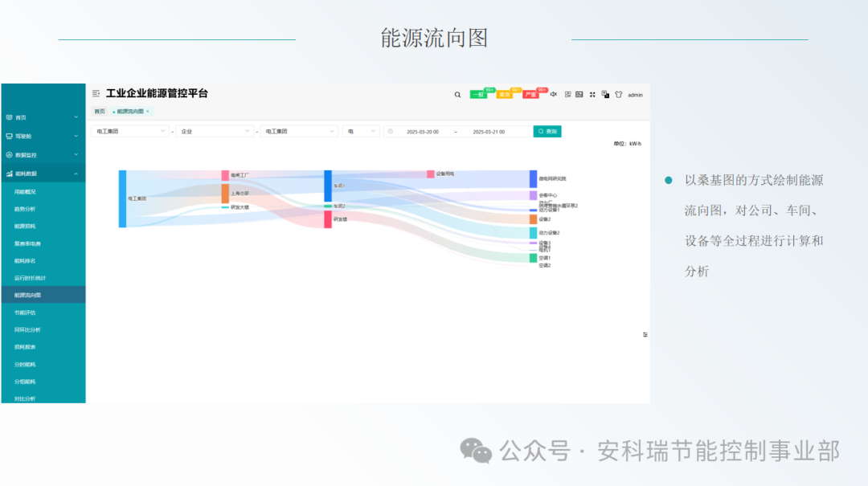Open 节能评估 in the sidebar
Viewport: 868px width, 486px height.
click(43, 312)
